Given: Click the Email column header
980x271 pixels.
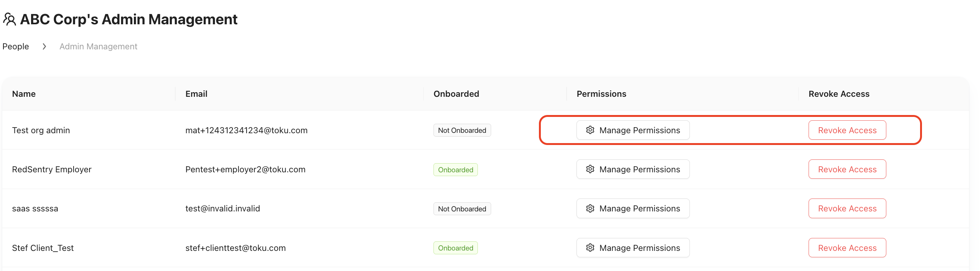Looking at the screenshot, I should point(196,94).
